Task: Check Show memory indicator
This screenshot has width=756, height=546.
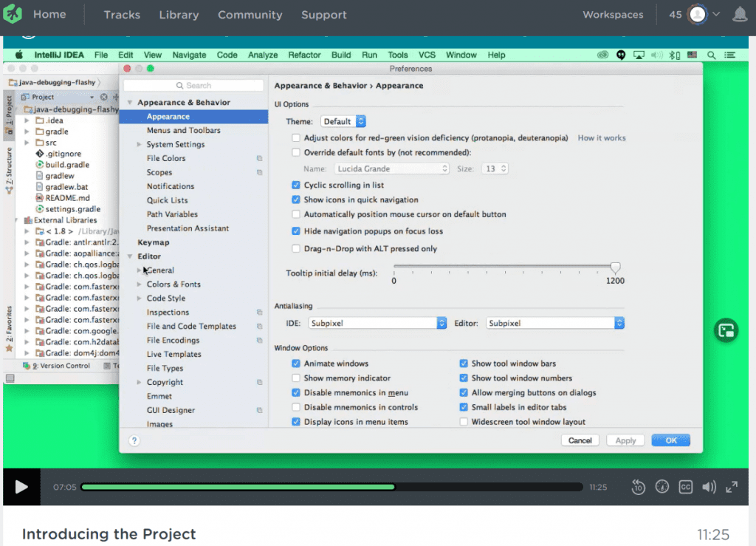Action: coord(296,378)
